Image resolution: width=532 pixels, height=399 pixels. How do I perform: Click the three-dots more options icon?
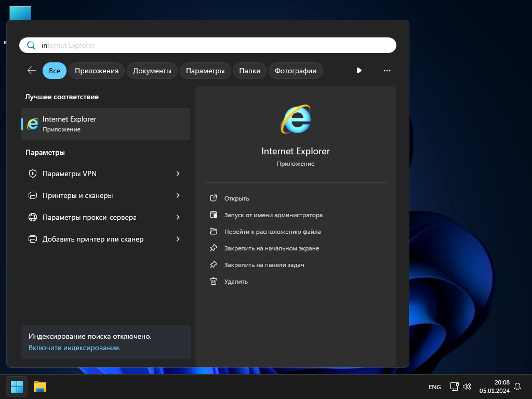387,71
